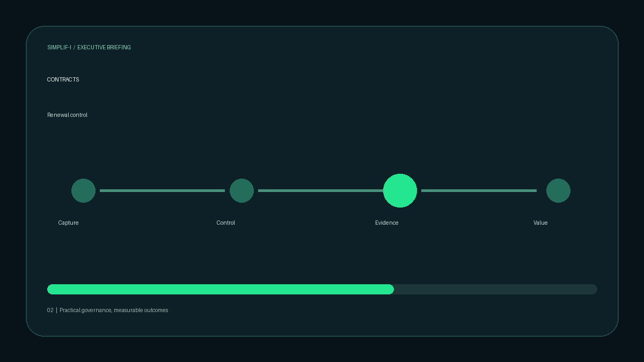Image resolution: width=644 pixels, height=362 pixels.
Task: Click the Control label
Action: pyautogui.click(x=225, y=223)
